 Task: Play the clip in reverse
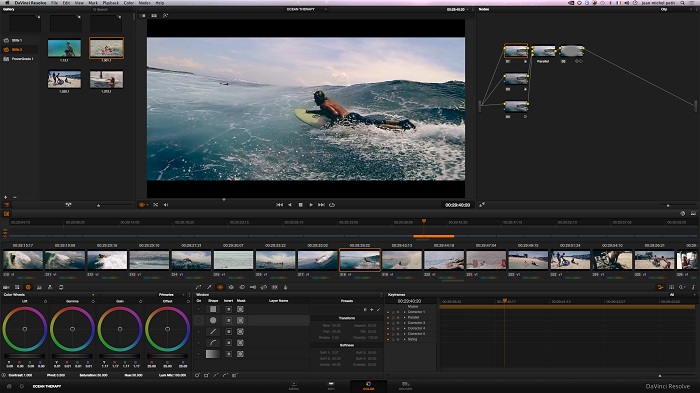click(x=290, y=205)
